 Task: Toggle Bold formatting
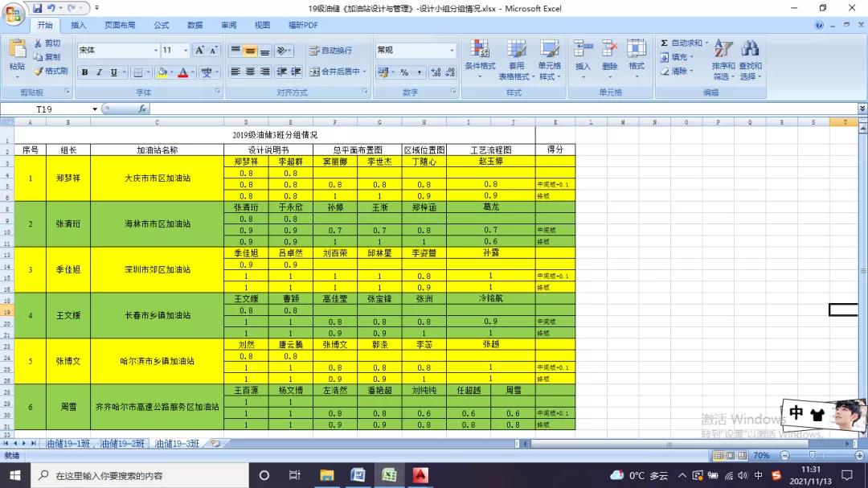click(x=85, y=72)
